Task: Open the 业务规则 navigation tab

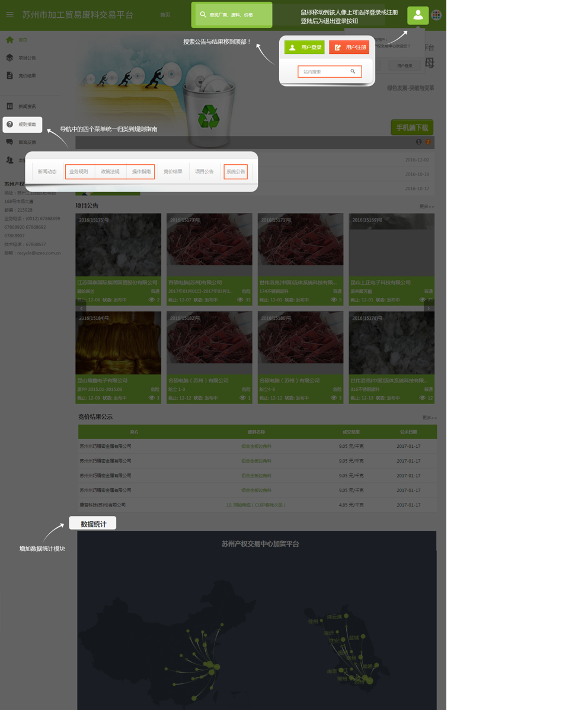Action: coord(79,171)
